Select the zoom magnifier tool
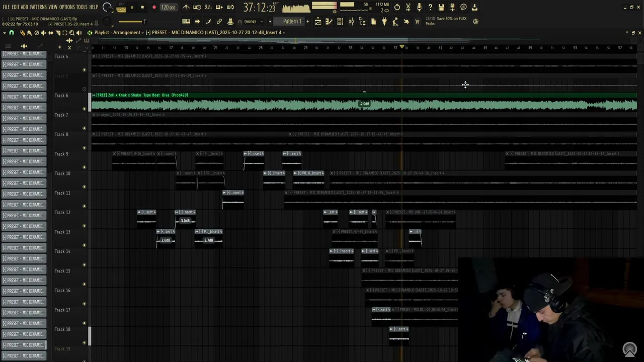This screenshot has width=644, height=362. [71, 33]
